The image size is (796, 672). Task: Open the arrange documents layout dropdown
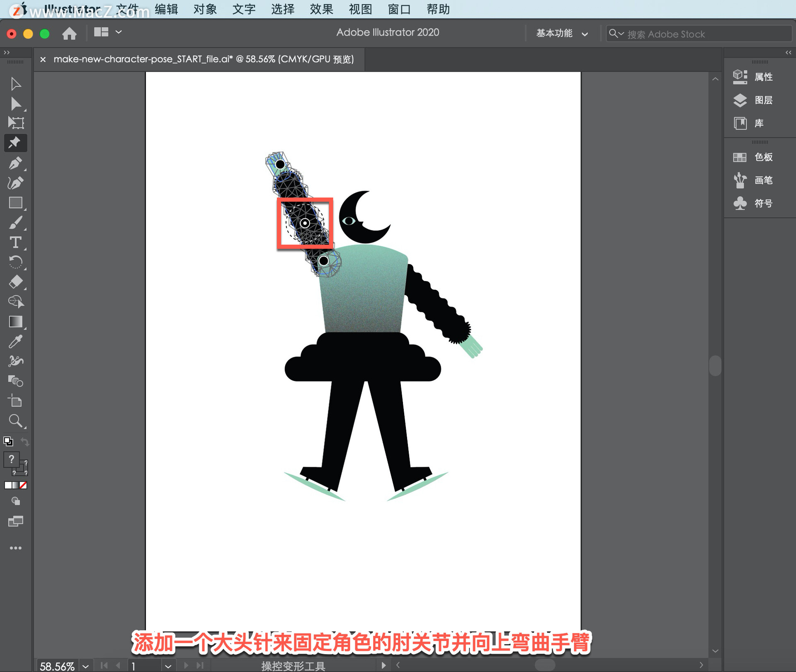108,32
